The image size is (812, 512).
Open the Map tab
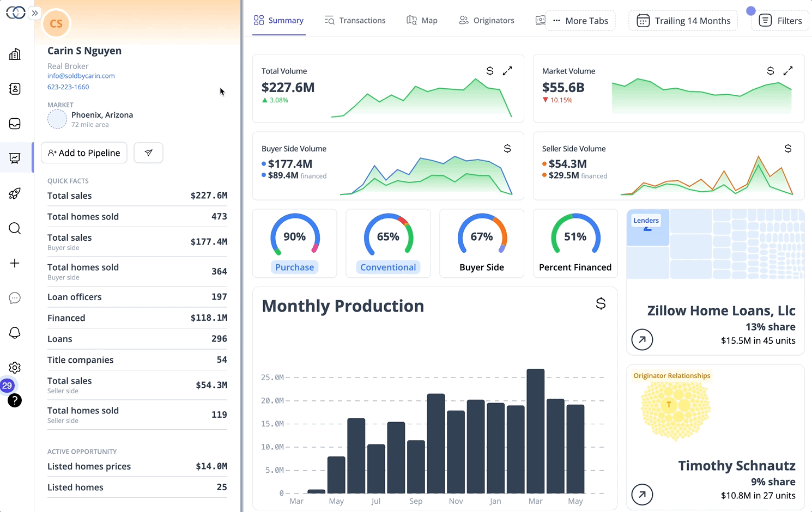point(422,20)
